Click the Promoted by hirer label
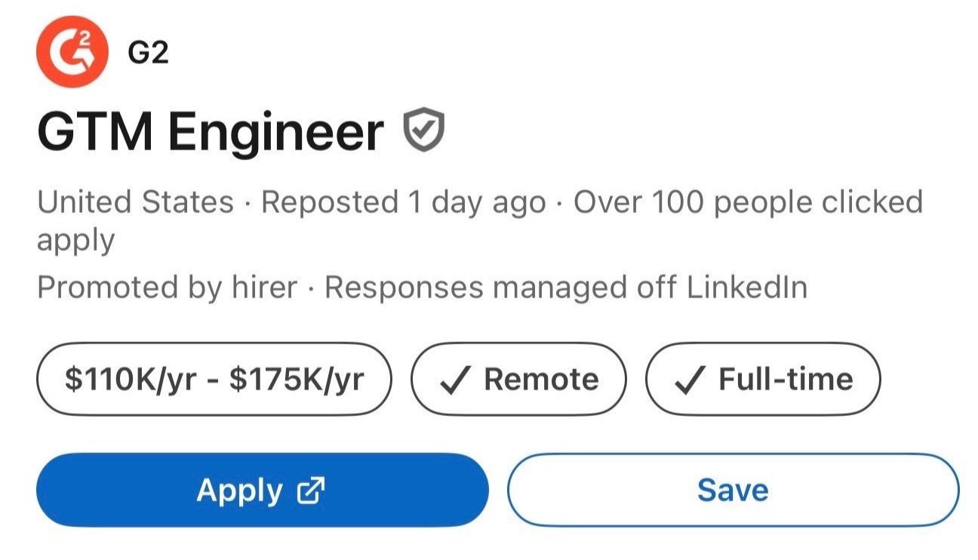 167,287
